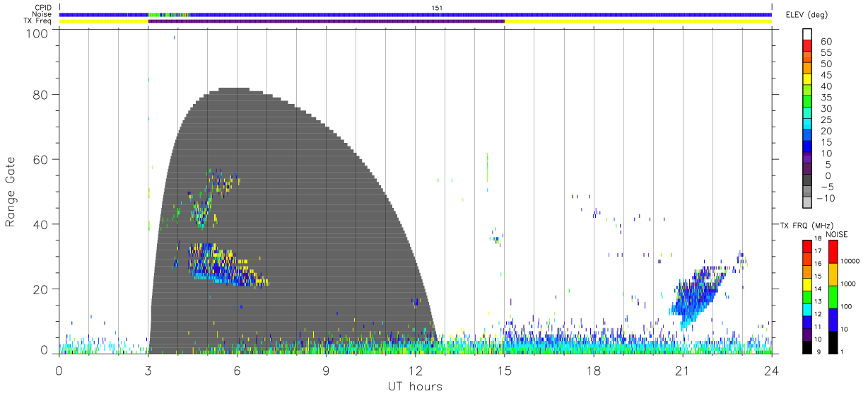Click the "NOISE" colorbar title

pyautogui.click(x=836, y=234)
